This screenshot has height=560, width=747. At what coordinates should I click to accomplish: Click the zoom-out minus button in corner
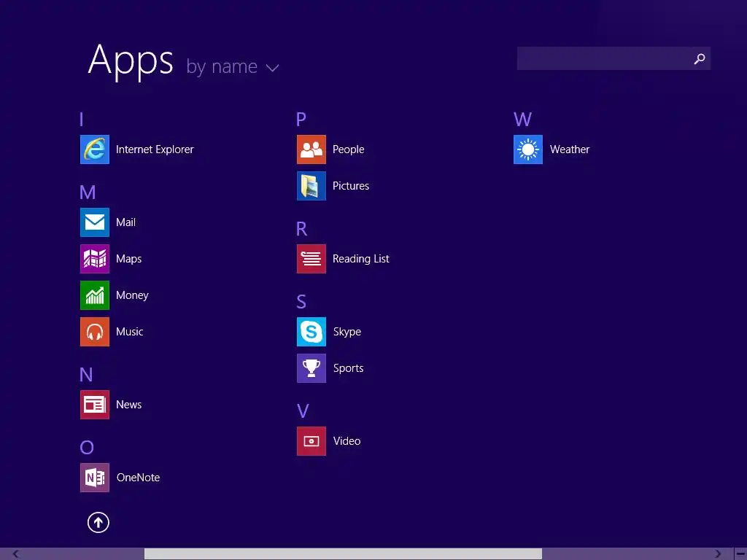point(740,554)
